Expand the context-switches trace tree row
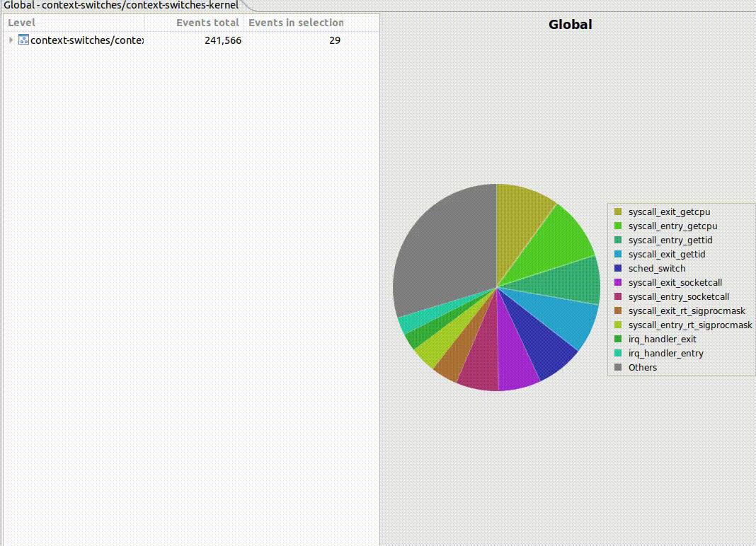The height and width of the screenshot is (546, 756). click(x=11, y=40)
